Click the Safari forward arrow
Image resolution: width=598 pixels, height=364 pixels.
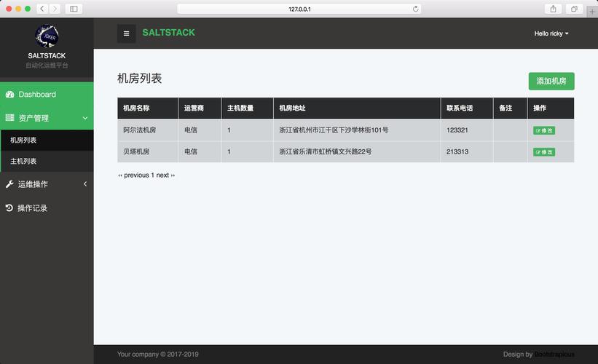[55, 9]
